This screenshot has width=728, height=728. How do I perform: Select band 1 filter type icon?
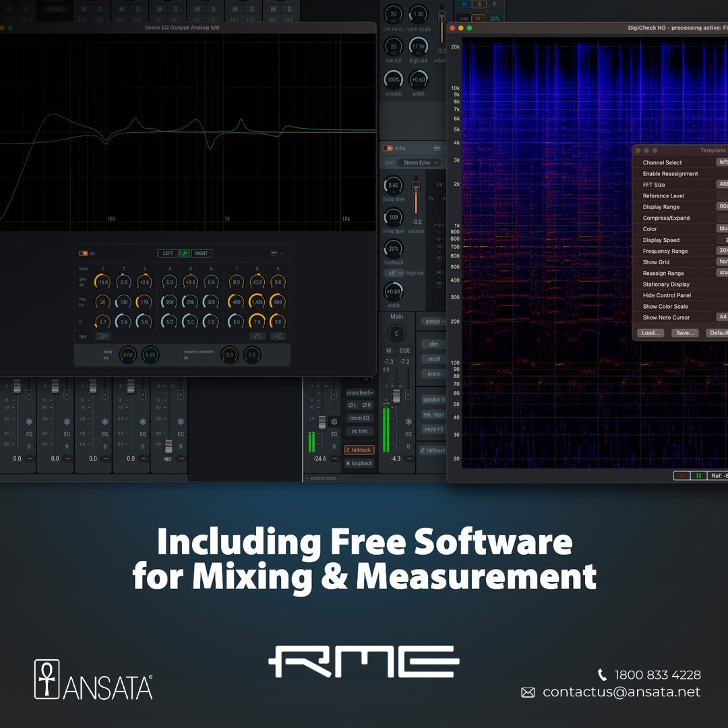(102, 336)
